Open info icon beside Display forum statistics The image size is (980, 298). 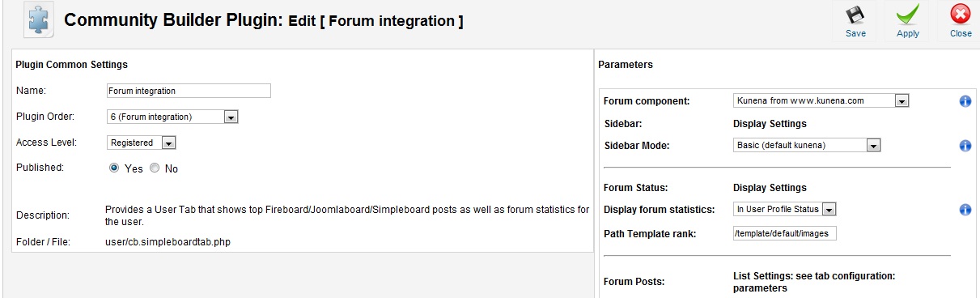[x=965, y=210]
